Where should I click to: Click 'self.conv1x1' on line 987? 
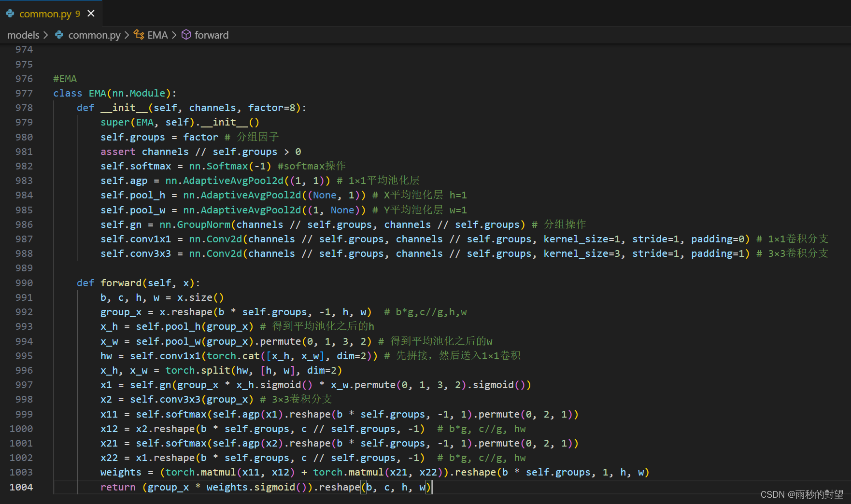(136, 239)
